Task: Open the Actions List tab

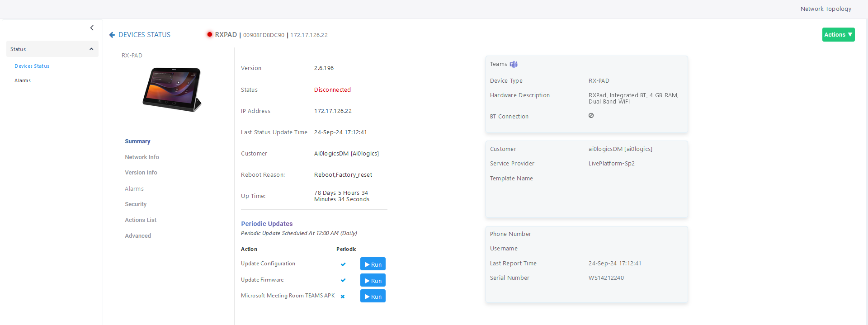Action: (x=141, y=220)
